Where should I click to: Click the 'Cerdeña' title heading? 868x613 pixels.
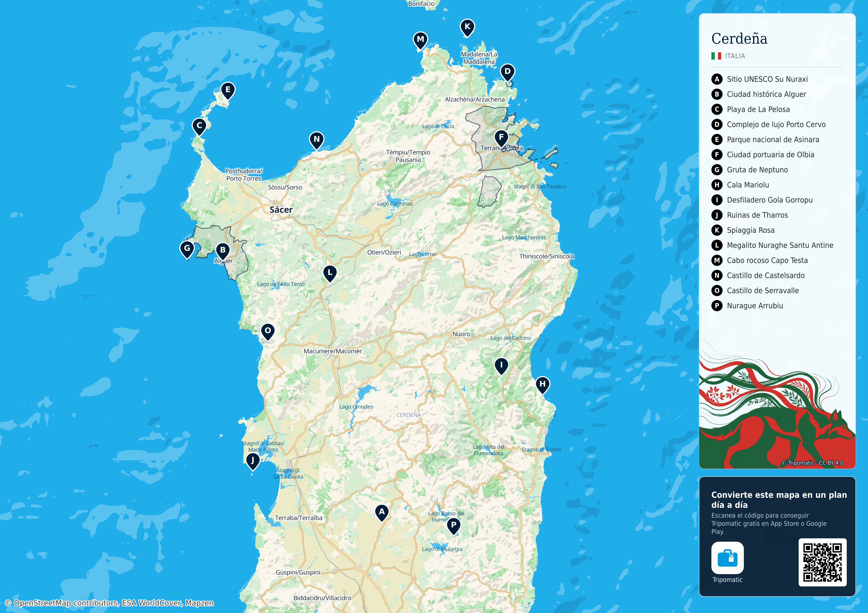point(739,39)
